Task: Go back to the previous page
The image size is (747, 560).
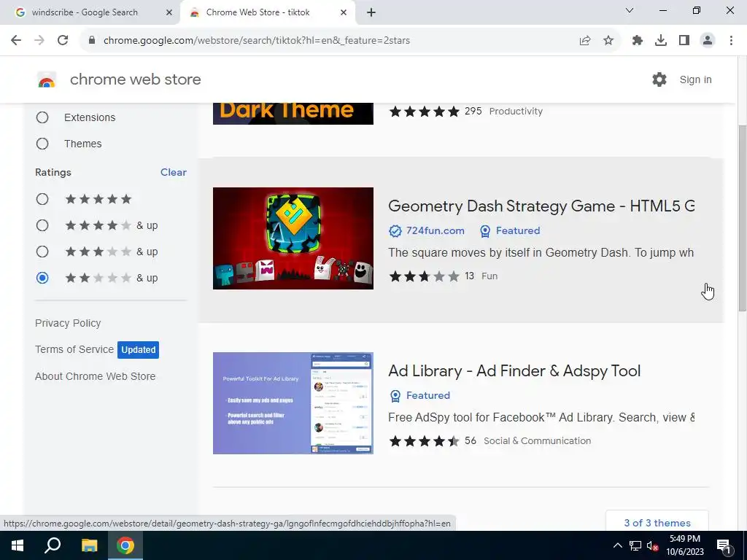Action: click(x=16, y=41)
